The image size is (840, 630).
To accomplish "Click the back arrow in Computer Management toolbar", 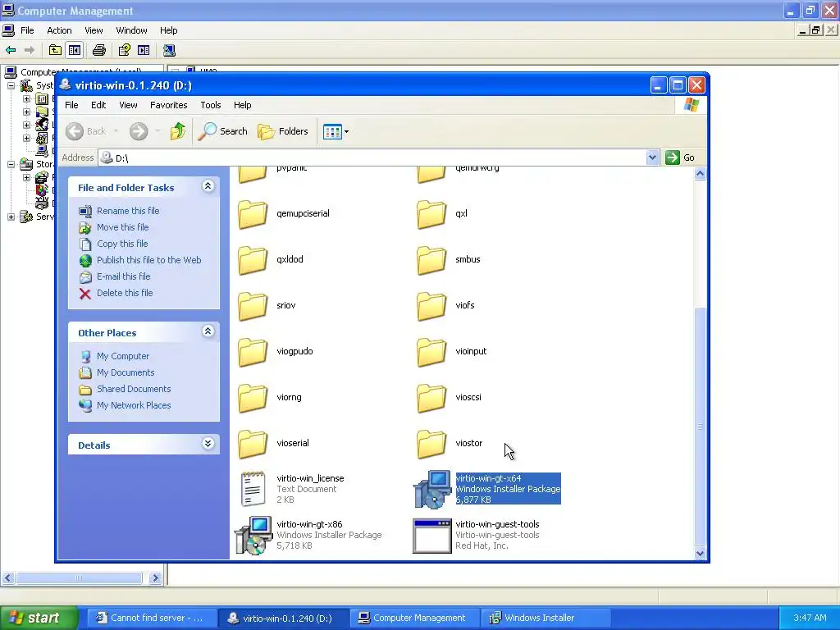I will coord(11,50).
